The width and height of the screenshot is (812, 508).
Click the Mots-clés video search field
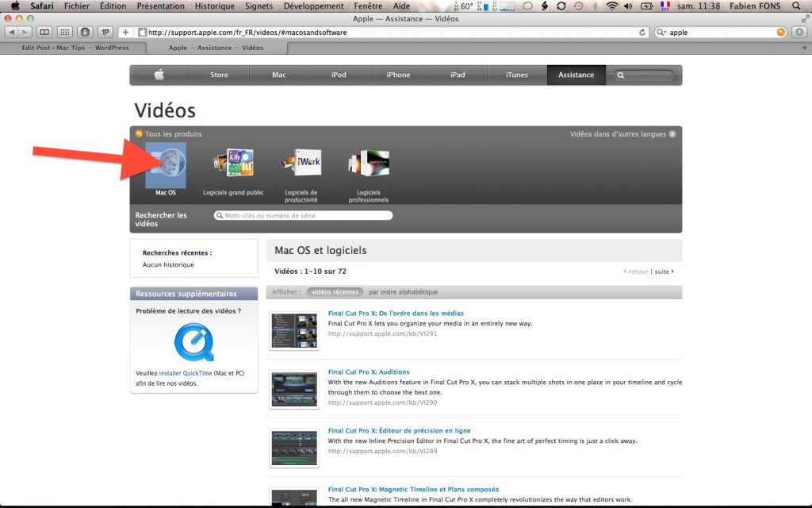click(304, 216)
